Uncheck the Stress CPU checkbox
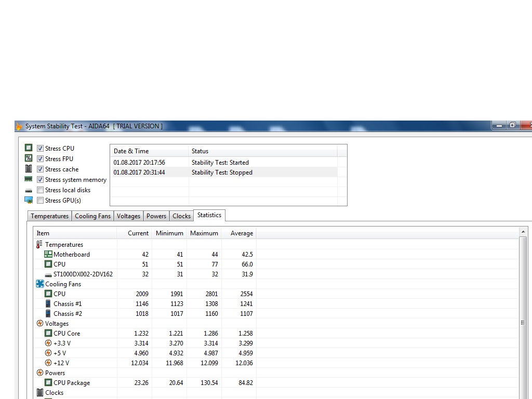532x399 pixels. [x=40, y=149]
